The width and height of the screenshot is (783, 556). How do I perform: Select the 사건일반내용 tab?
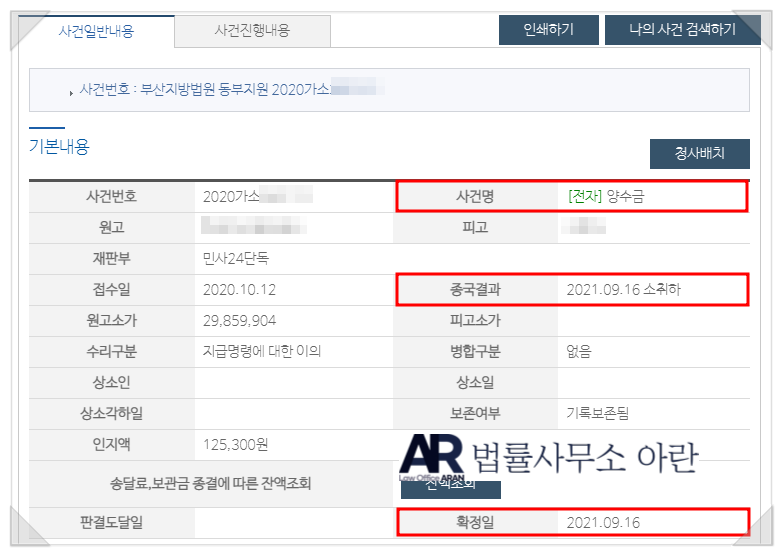[96, 30]
